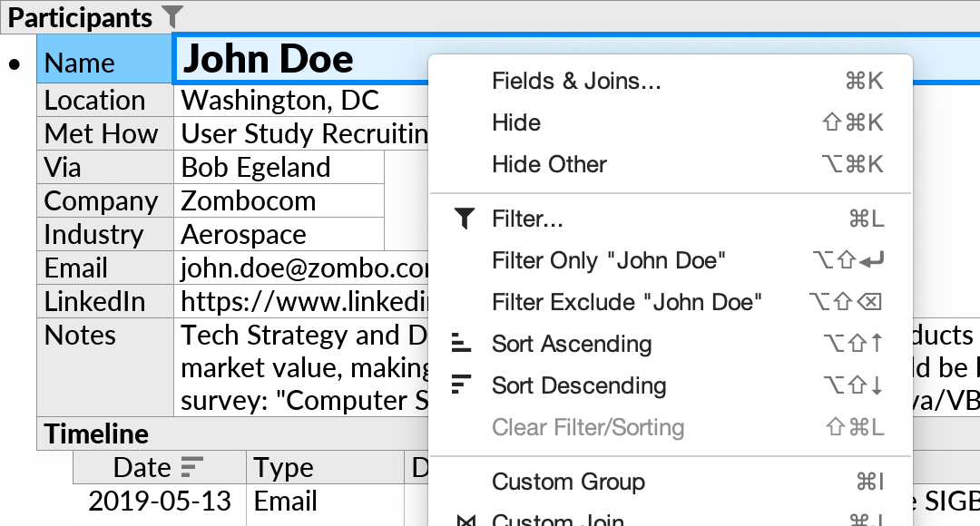
Task: Select the 2019-05-13 date entry
Action: (x=159, y=501)
